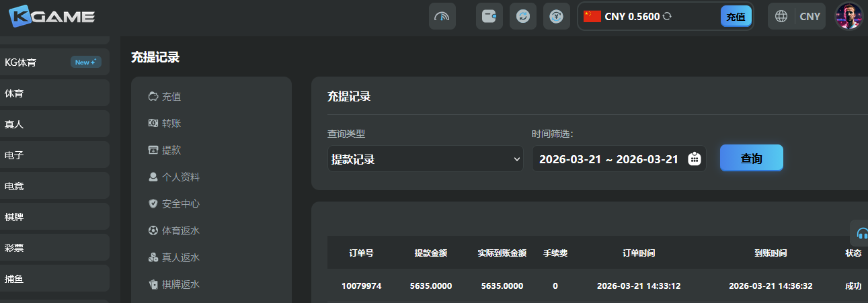Viewport: 868px width, 303px height.
Task: Refresh the CNY balance amount
Action: pyautogui.click(x=667, y=17)
